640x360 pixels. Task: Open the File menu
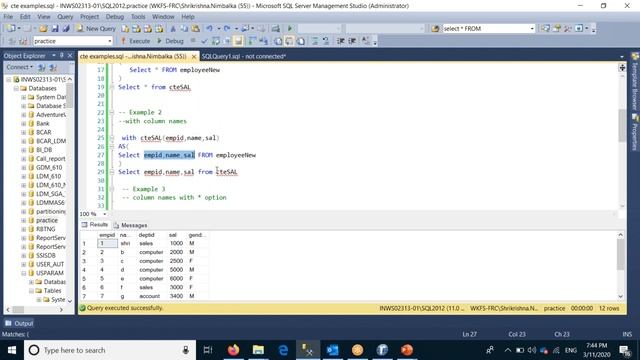click(x=8, y=17)
